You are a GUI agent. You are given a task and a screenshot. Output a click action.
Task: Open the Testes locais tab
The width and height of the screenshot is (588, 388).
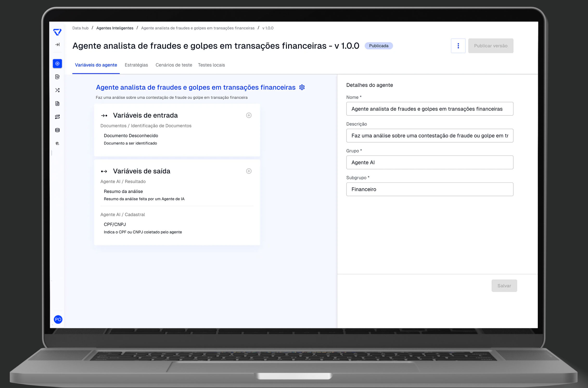coord(211,65)
